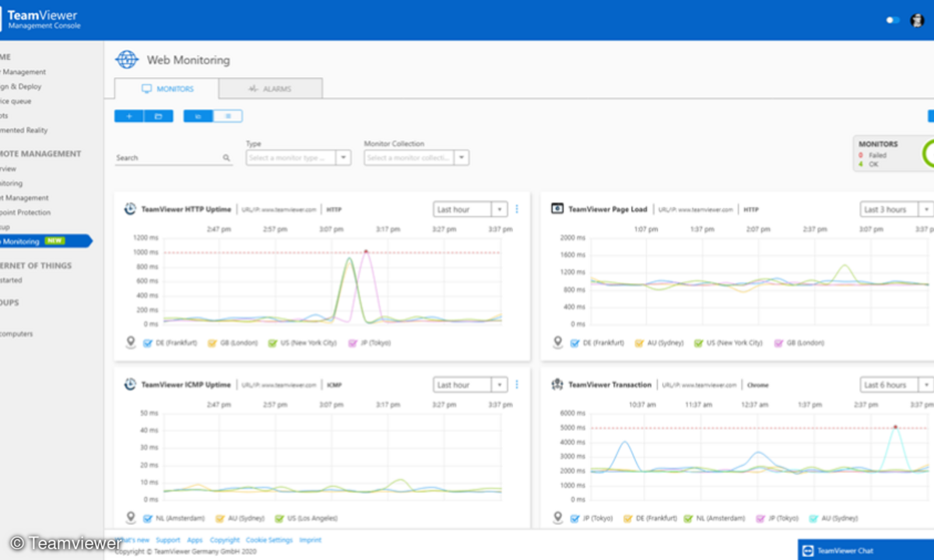The width and height of the screenshot is (934, 560).
Task: Switch to chart grid view
Action: [198, 116]
